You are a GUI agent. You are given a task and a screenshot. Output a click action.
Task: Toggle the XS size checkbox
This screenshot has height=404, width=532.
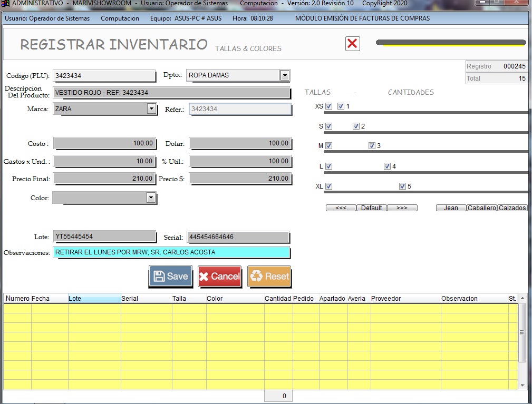coord(329,106)
